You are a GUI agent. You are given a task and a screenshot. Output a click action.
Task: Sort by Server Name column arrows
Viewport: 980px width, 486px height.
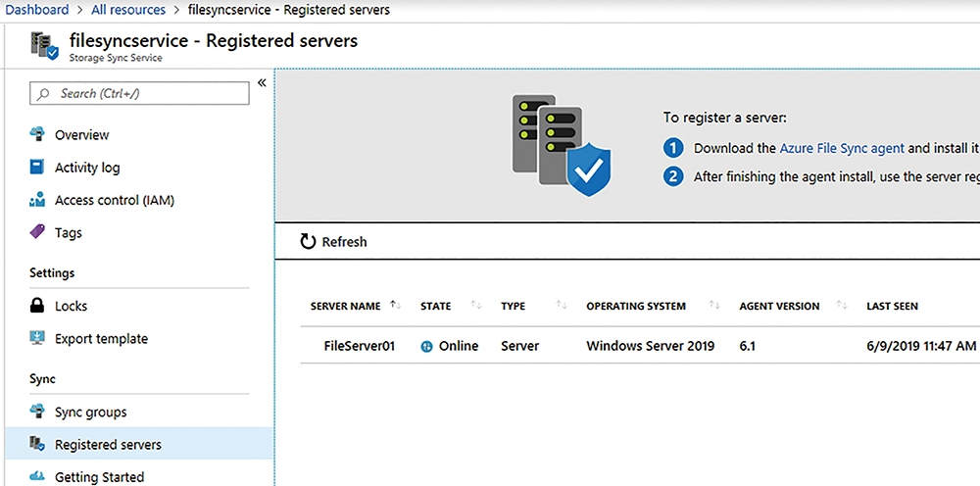(x=395, y=305)
